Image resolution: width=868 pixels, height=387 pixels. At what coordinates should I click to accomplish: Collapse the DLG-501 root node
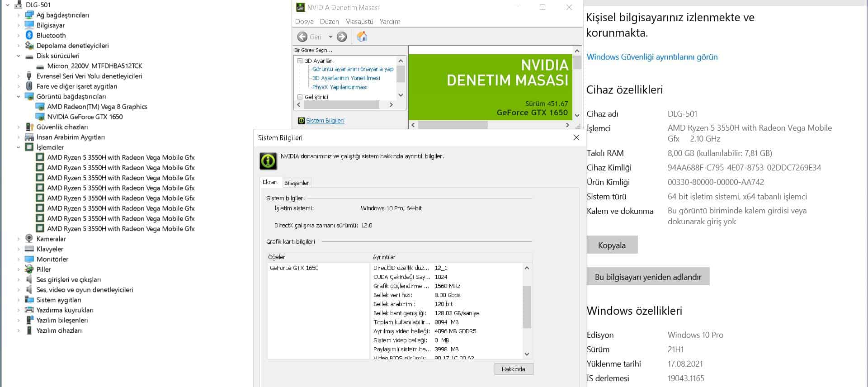pos(8,5)
